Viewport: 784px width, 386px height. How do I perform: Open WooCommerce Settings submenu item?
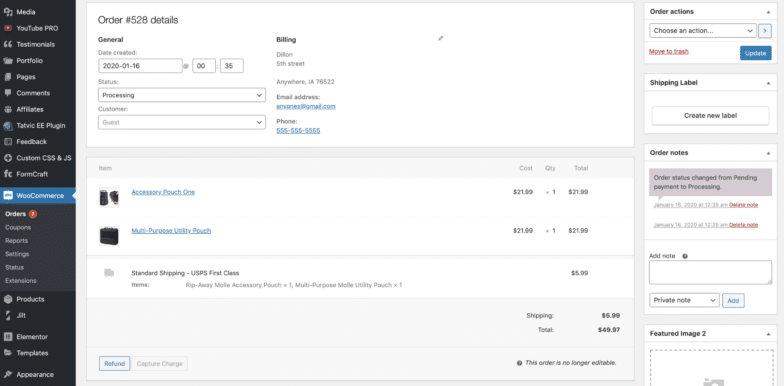pos(18,254)
